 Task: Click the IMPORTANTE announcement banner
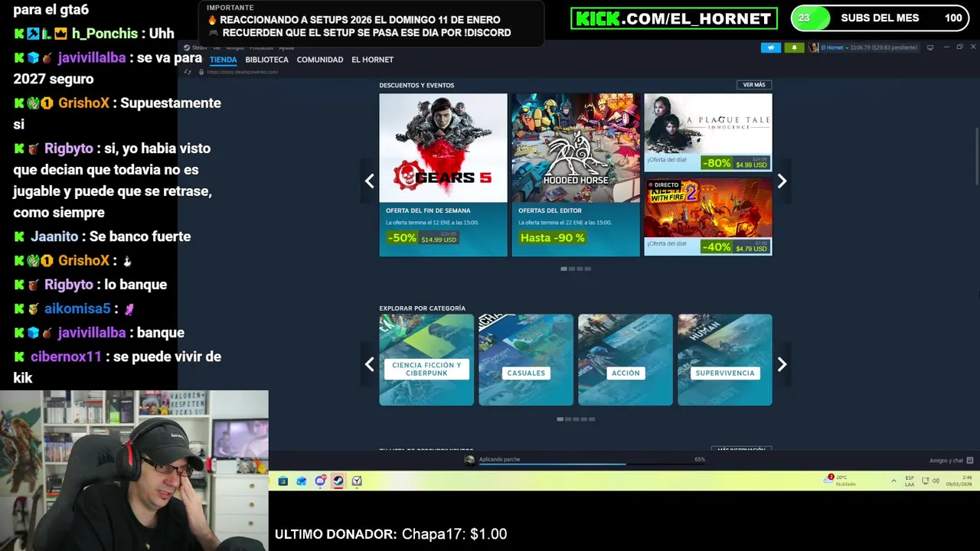click(371, 23)
